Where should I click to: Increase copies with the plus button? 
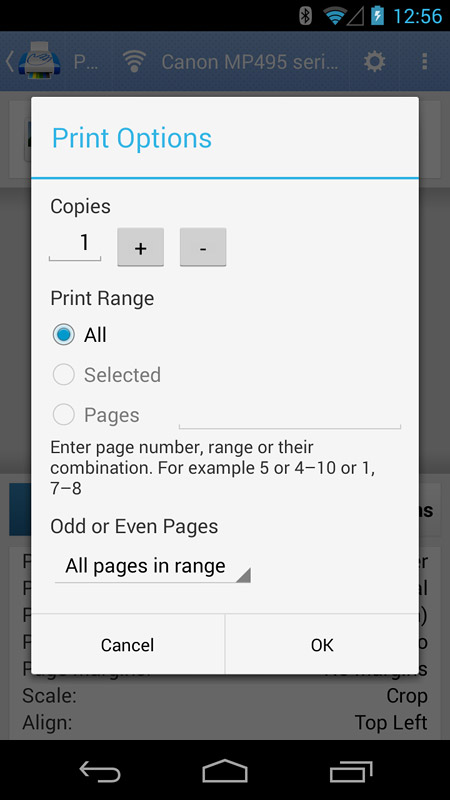click(x=140, y=247)
